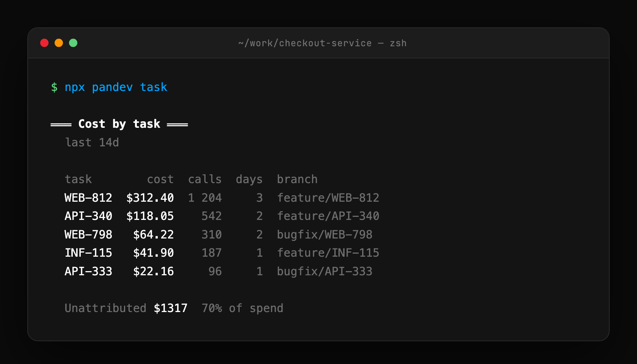
Task: Click the branch 'feature/API-340'
Action: click(x=328, y=216)
